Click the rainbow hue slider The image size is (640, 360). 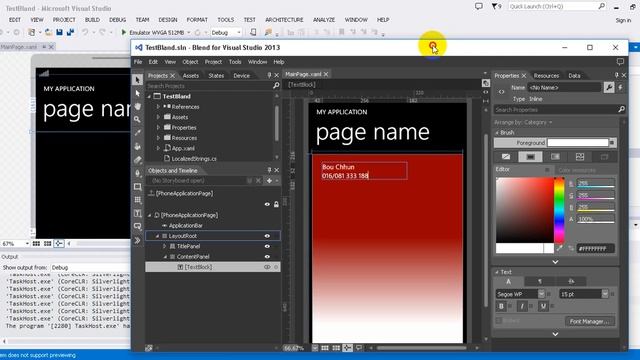pos(559,210)
